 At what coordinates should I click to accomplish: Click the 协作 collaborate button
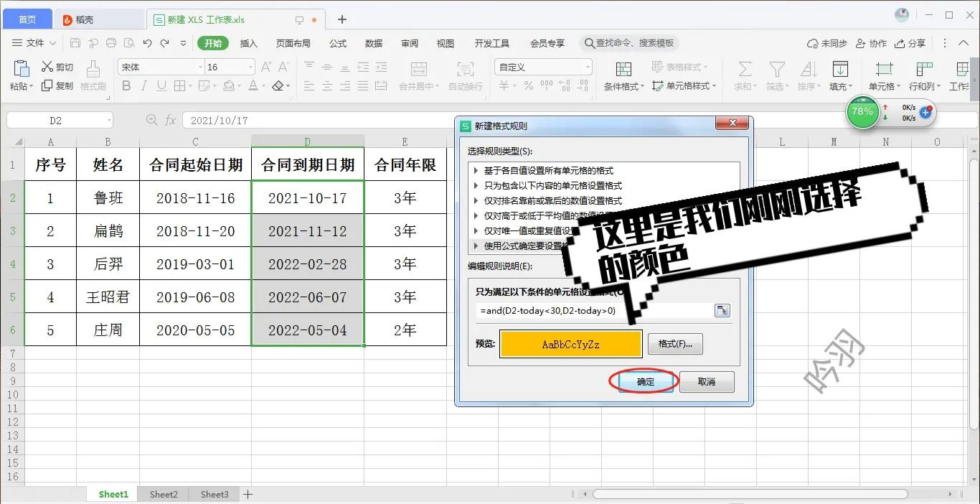coord(871,43)
